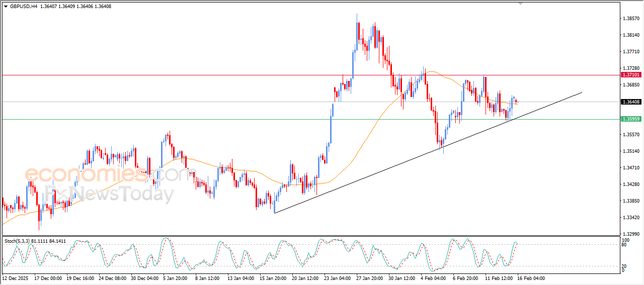Click the 1.36850 price axis value

631,85
